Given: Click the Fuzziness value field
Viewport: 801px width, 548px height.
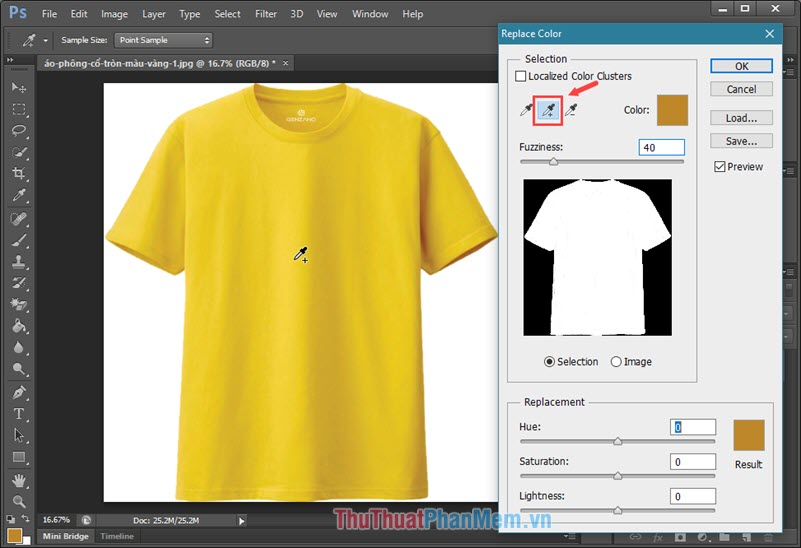Looking at the screenshot, I should click(662, 148).
